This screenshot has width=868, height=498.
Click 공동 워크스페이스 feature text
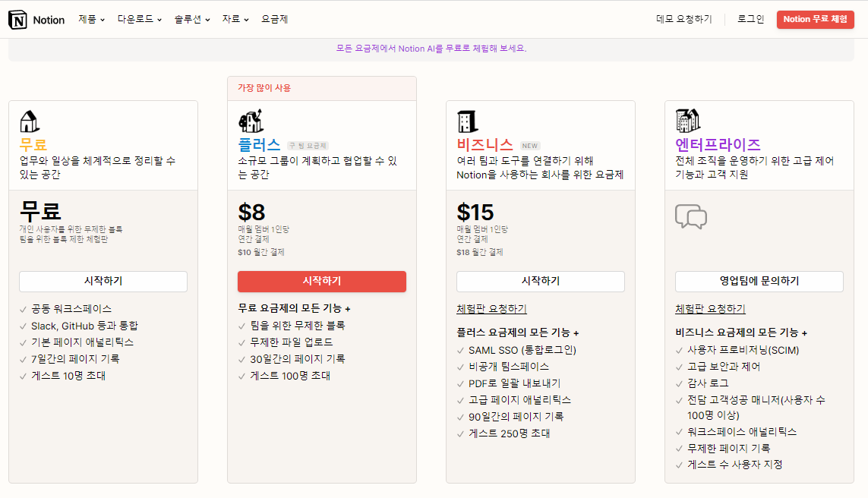point(71,309)
